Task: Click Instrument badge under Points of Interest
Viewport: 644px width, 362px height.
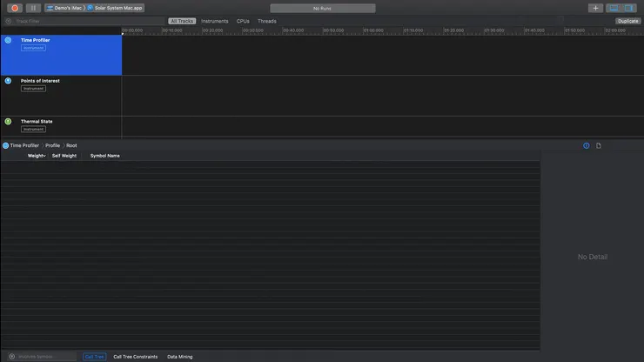Action: click(33, 89)
